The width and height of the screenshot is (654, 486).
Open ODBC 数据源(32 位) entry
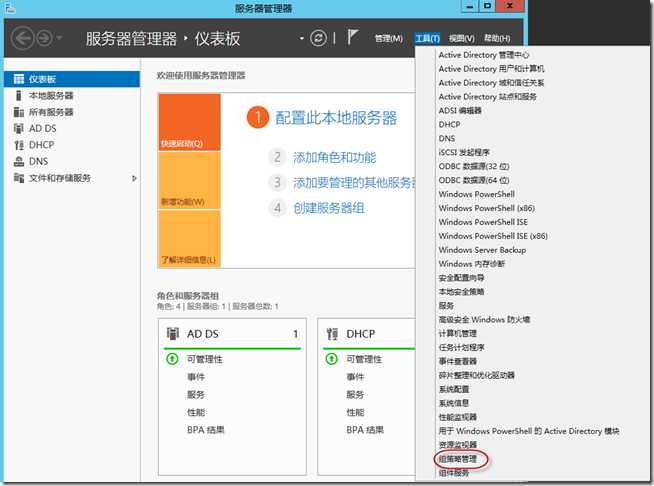(474, 166)
